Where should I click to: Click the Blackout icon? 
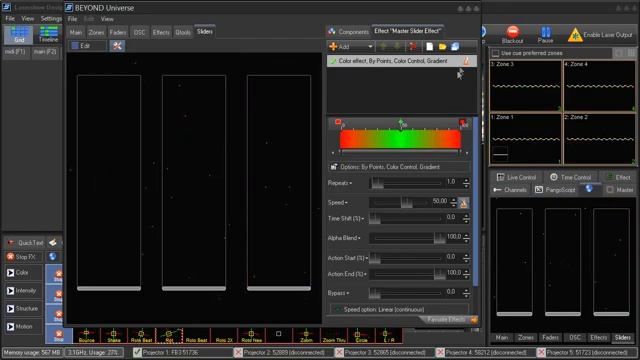point(513,31)
